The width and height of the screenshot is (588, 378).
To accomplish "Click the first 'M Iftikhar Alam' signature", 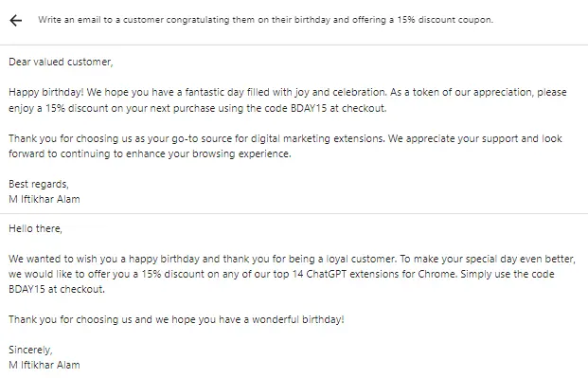I will (x=45, y=199).
